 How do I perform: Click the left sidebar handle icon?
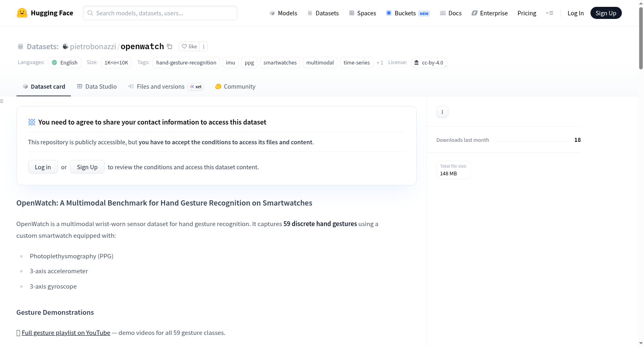click(2, 101)
